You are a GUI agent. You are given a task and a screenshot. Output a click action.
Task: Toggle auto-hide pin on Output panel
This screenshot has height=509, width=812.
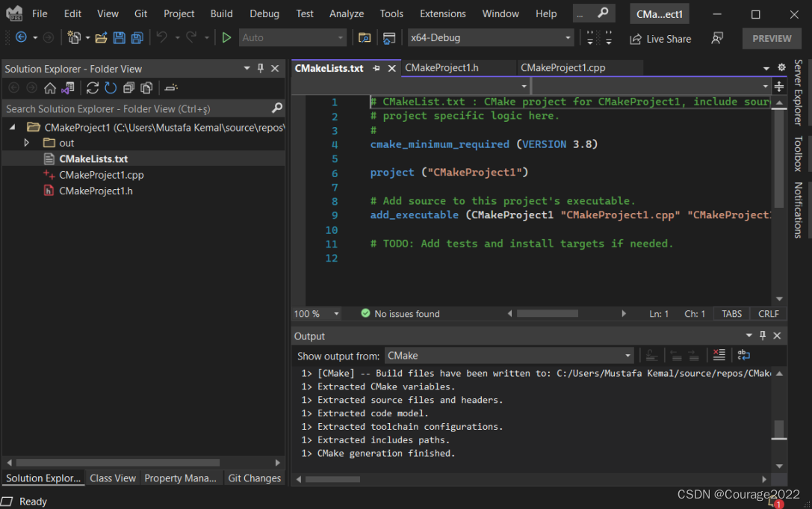pyautogui.click(x=763, y=336)
